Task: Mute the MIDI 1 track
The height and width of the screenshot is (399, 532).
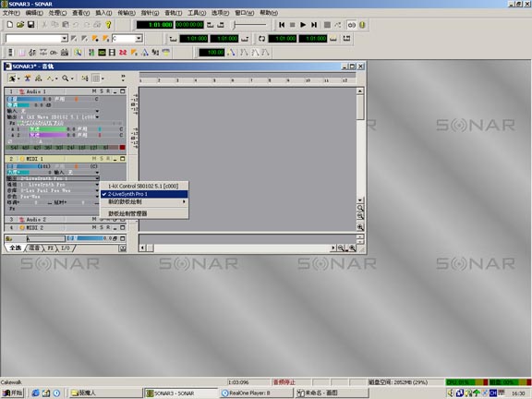Action: click(x=94, y=159)
